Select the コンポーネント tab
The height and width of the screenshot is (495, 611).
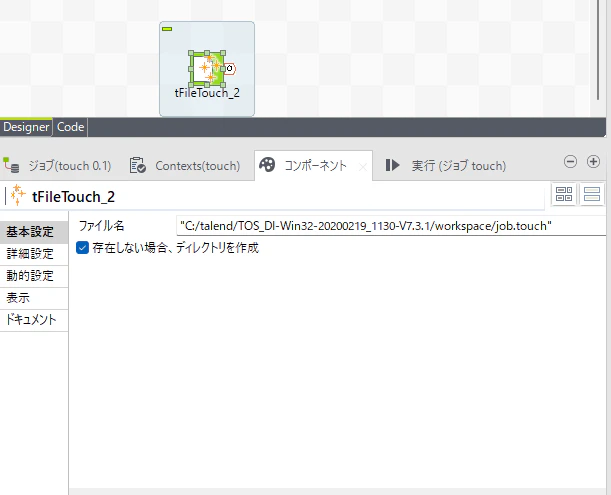pyautogui.click(x=315, y=166)
